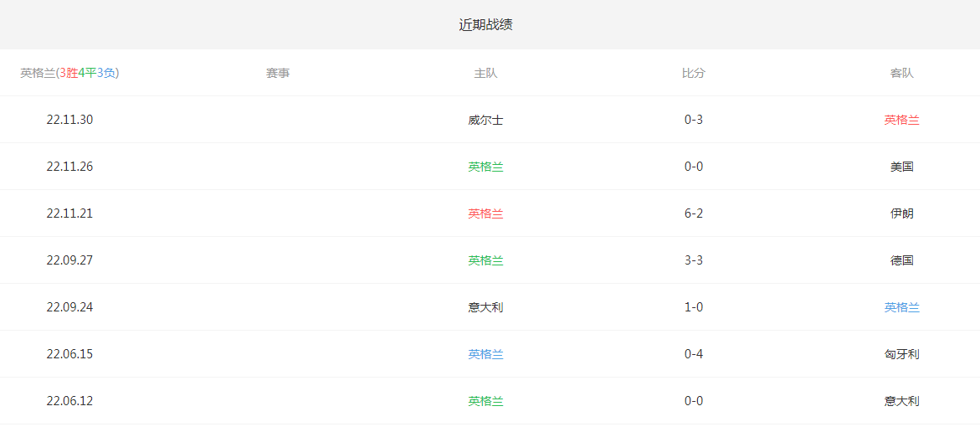The height and width of the screenshot is (432, 980).
Task: Click the score 1-0
Action: click(x=694, y=307)
